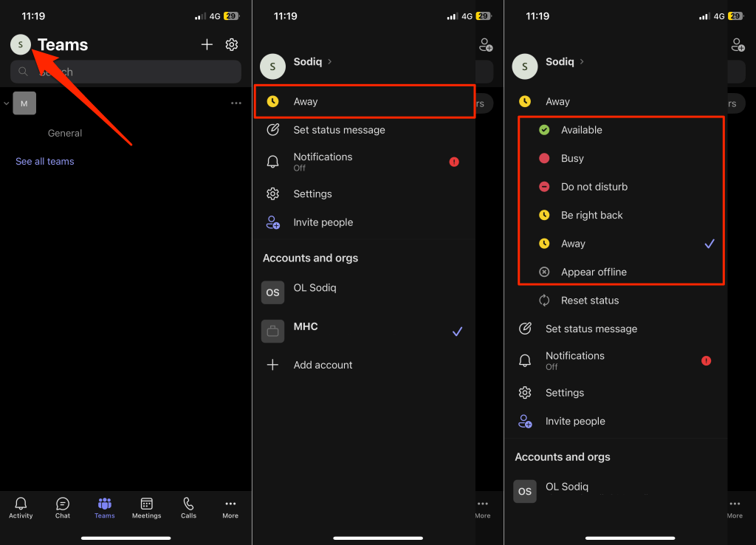Screen dimensions: 756x545
Task: Tap the Away status row in middle panel
Action: (365, 101)
